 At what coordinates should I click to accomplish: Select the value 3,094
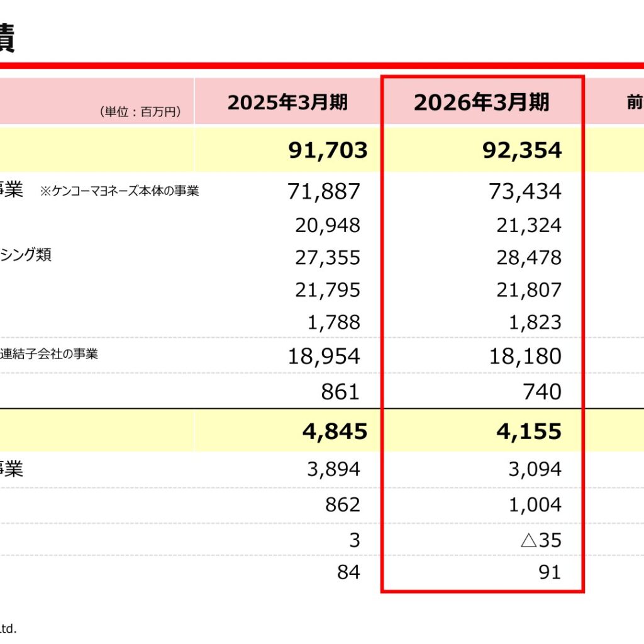coord(535,469)
